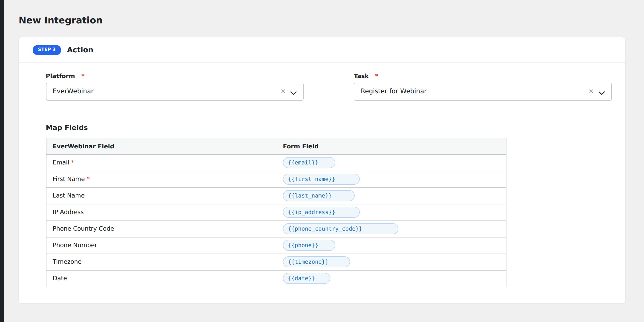Click the Timezone field label
The width and height of the screenshot is (644, 322).
click(x=67, y=262)
